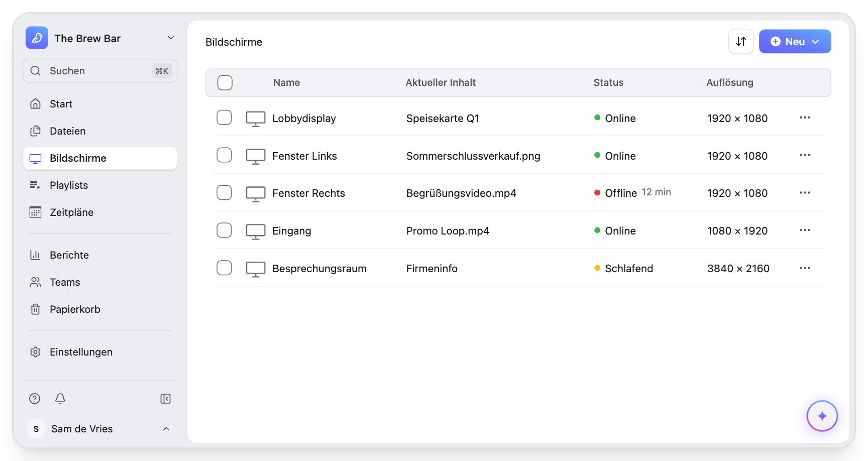Open Playlists in sidebar
The image size is (868, 461).
coord(100,185)
